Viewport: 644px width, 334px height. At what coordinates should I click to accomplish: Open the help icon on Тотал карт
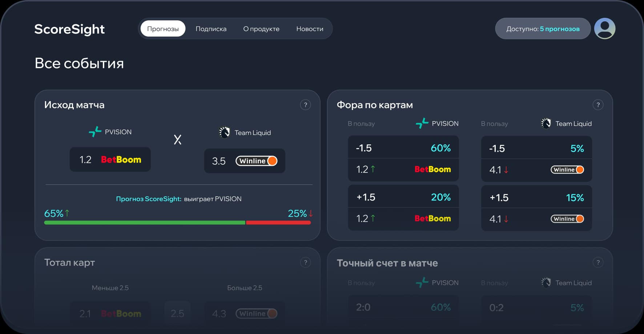tap(305, 262)
